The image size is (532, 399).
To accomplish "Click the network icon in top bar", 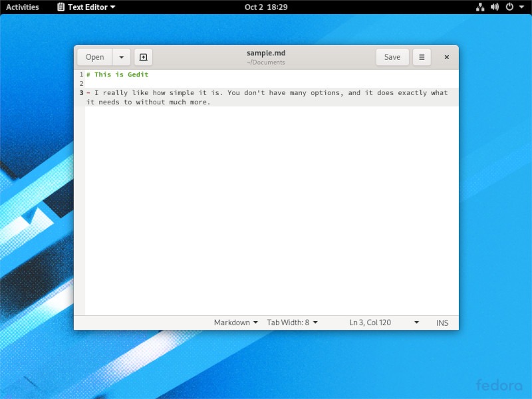I will pyautogui.click(x=480, y=7).
